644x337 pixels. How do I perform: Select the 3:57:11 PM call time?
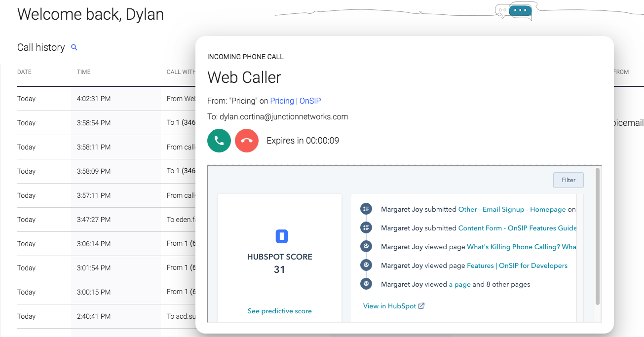pyautogui.click(x=94, y=195)
